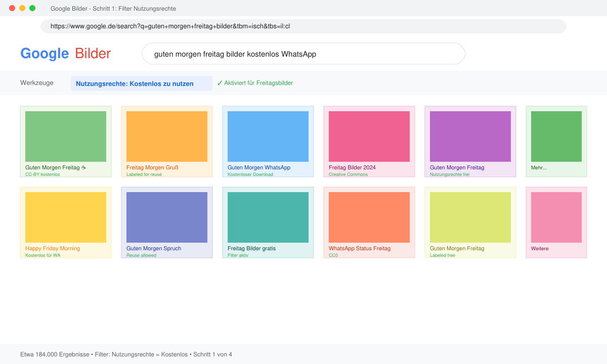Click the 'Labeled for reuse' label
This screenshot has width=607, height=364.
pyautogui.click(x=144, y=174)
